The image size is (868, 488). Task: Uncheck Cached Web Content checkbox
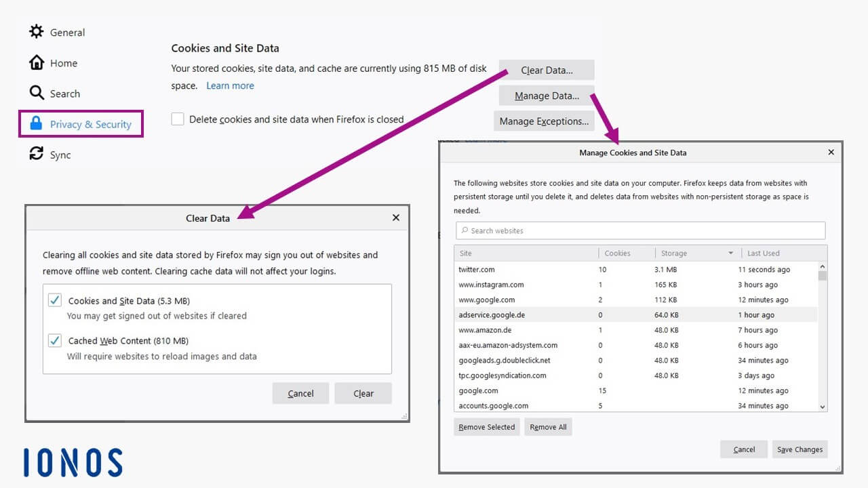[55, 340]
